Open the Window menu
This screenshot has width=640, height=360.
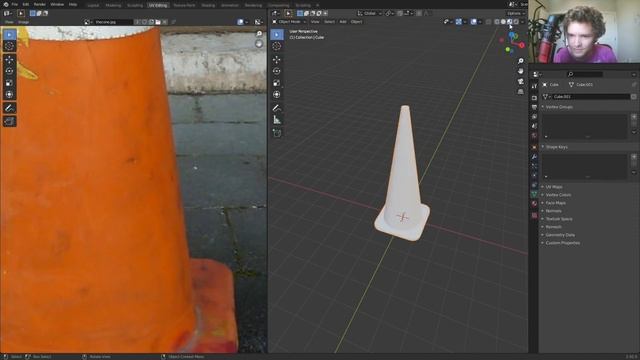click(x=57, y=4)
